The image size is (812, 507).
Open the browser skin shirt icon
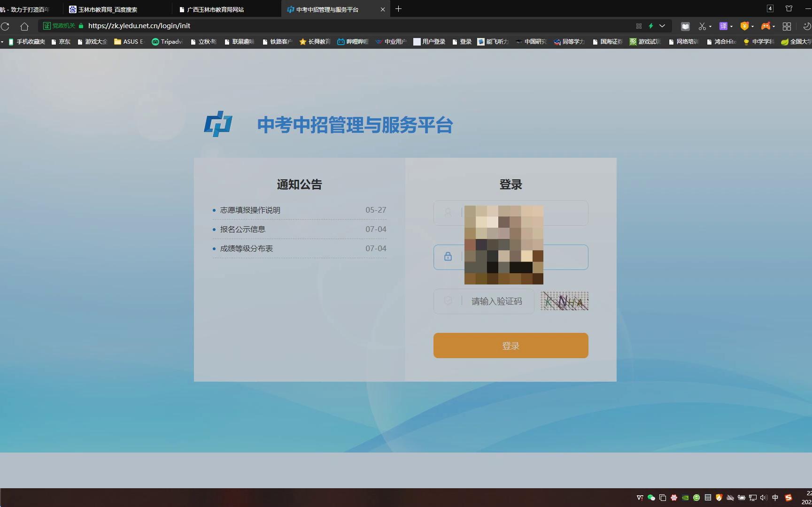click(x=789, y=8)
